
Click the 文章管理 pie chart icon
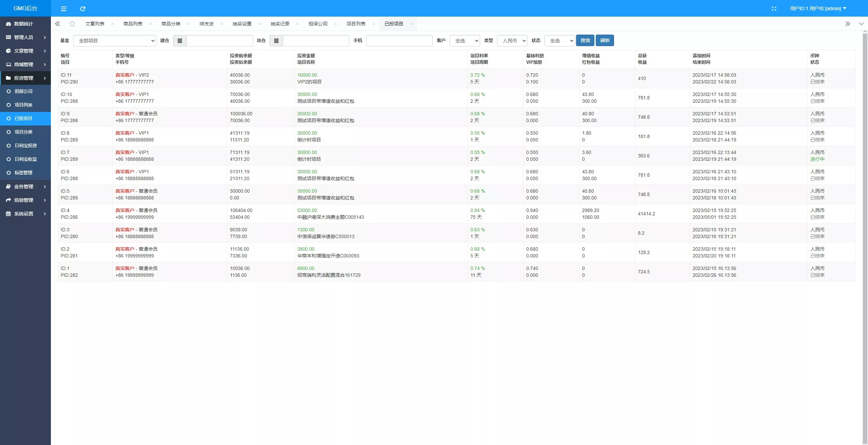[x=8, y=51]
